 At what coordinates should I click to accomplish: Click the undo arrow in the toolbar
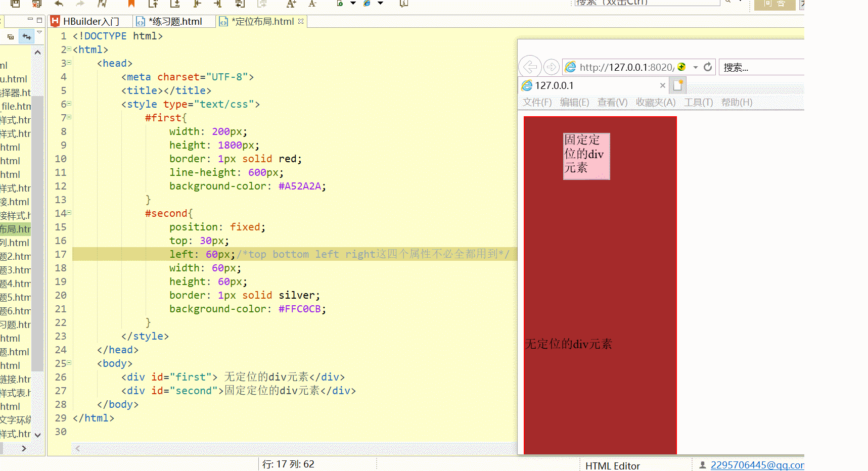pyautogui.click(x=59, y=3)
